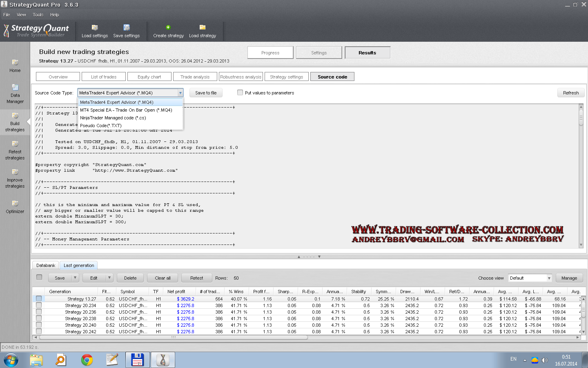The height and width of the screenshot is (368, 588).
Task: Tick the checkbox for Strategy 13.27 row
Action: (39, 299)
